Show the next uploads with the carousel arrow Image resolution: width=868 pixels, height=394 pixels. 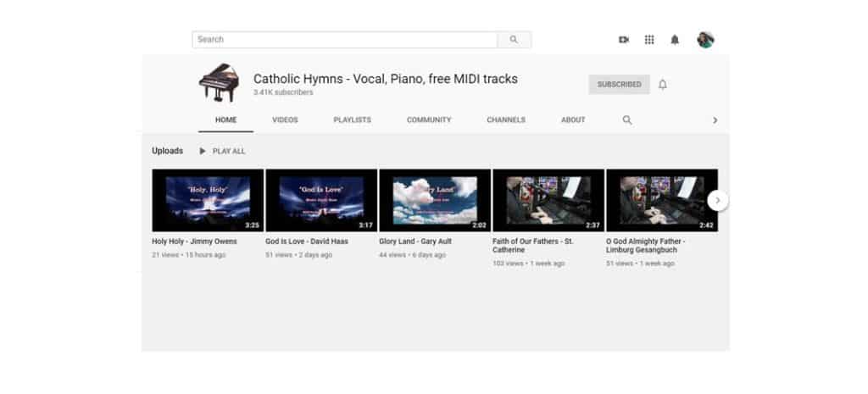click(717, 200)
